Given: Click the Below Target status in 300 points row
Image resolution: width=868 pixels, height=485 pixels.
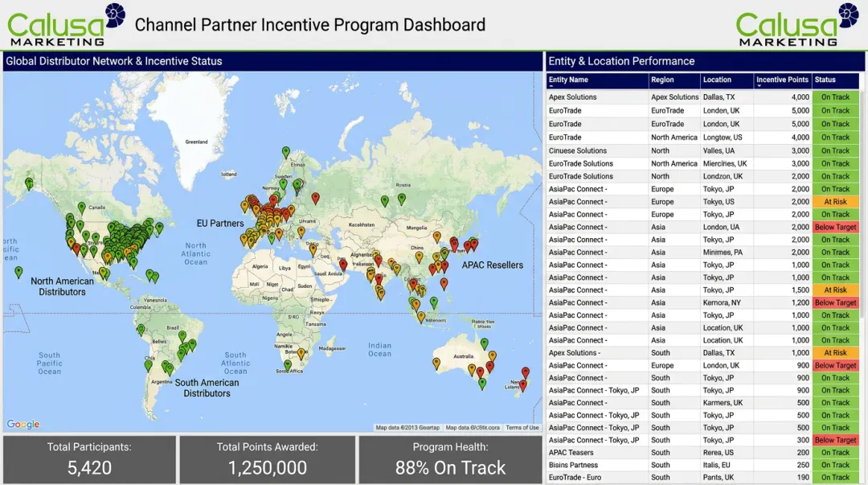Looking at the screenshot, I should (x=835, y=440).
